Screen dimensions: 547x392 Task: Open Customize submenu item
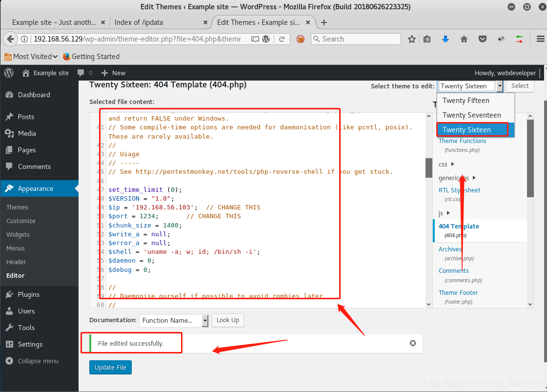pyautogui.click(x=21, y=221)
